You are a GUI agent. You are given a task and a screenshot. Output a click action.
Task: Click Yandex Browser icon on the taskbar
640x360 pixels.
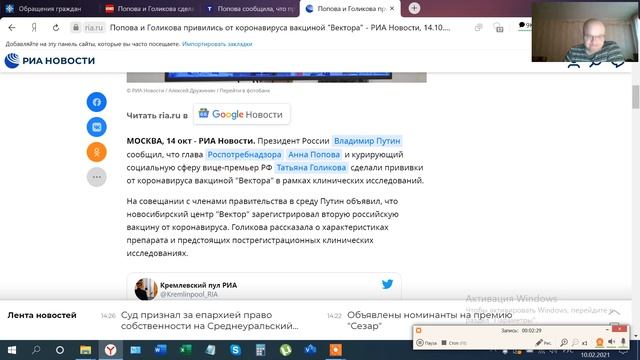click(111, 350)
